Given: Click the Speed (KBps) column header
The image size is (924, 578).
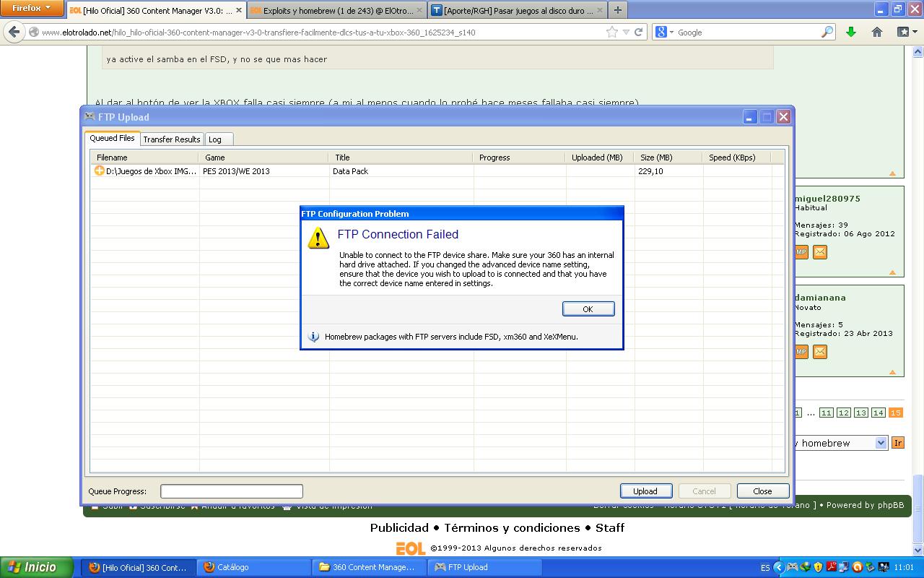Looking at the screenshot, I should point(737,158).
